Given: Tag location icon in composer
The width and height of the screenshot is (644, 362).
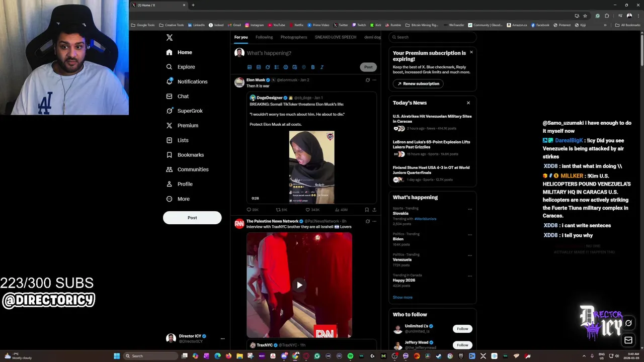Looking at the screenshot, I should pos(304,67).
